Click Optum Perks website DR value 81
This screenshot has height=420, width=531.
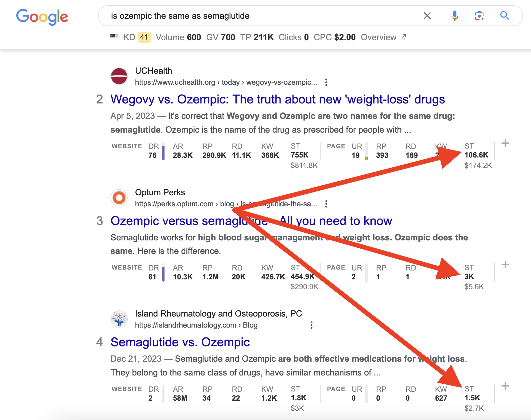(x=153, y=277)
